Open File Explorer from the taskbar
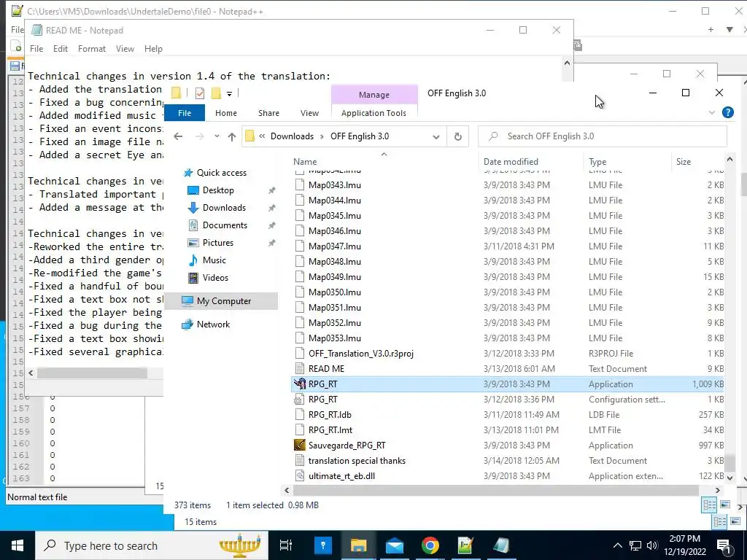747x560 pixels. [358, 545]
